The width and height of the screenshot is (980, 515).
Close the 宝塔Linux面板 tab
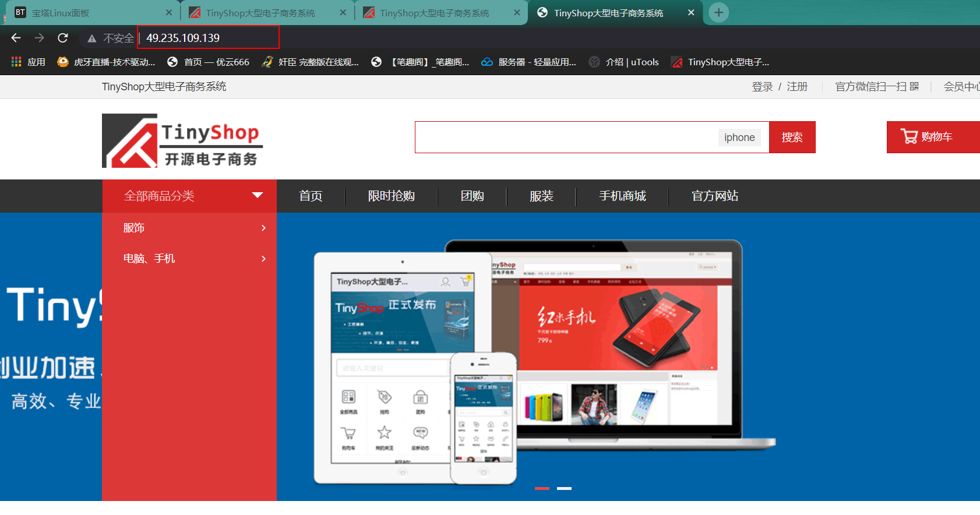click(x=169, y=12)
